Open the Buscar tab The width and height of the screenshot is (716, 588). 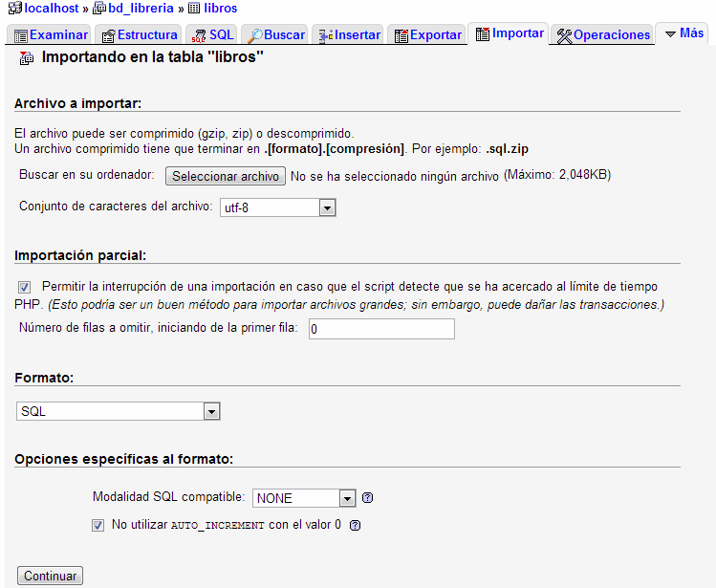(x=275, y=35)
